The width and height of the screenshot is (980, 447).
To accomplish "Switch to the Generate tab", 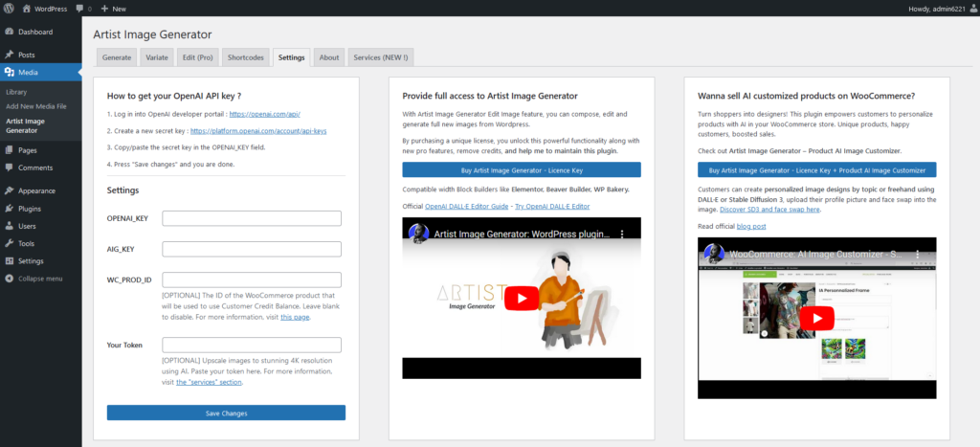I will click(116, 57).
